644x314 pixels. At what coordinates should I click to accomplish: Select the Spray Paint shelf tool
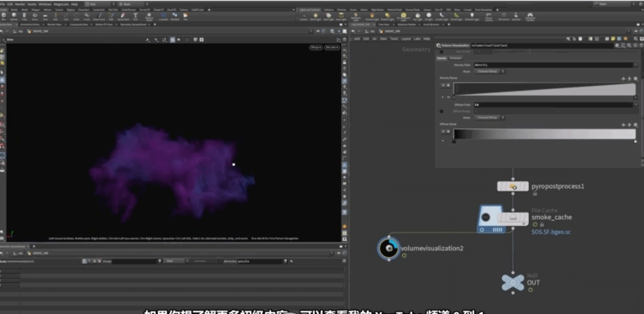[x=123, y=17]
